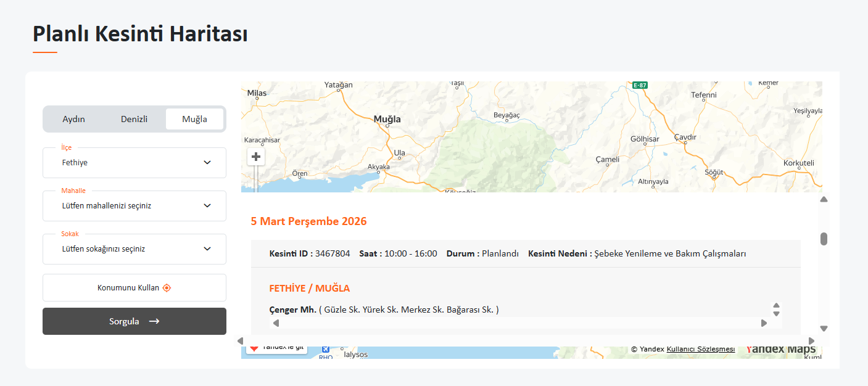Image resolution: width=868 pixels, height=386 pixels.
Task: Click the airport icon near RHO
Action: [325, 350]
